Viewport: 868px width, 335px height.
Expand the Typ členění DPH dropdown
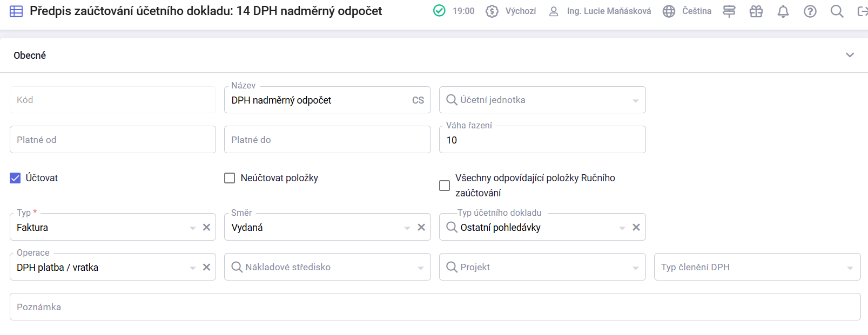(x=757, y=267)
